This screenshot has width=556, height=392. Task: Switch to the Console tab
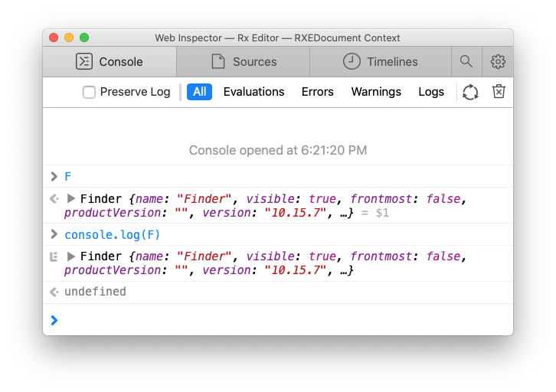coord(110,62)
